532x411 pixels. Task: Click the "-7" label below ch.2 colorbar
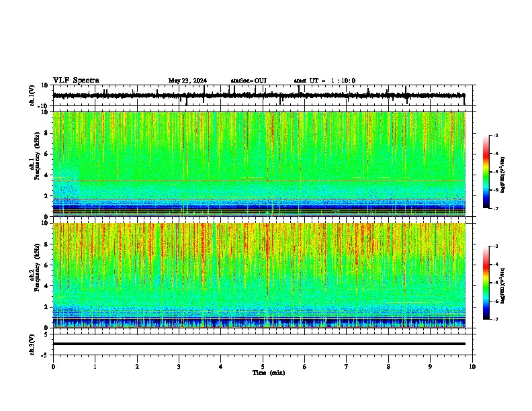pyautogui.click(x=496, y=320)
